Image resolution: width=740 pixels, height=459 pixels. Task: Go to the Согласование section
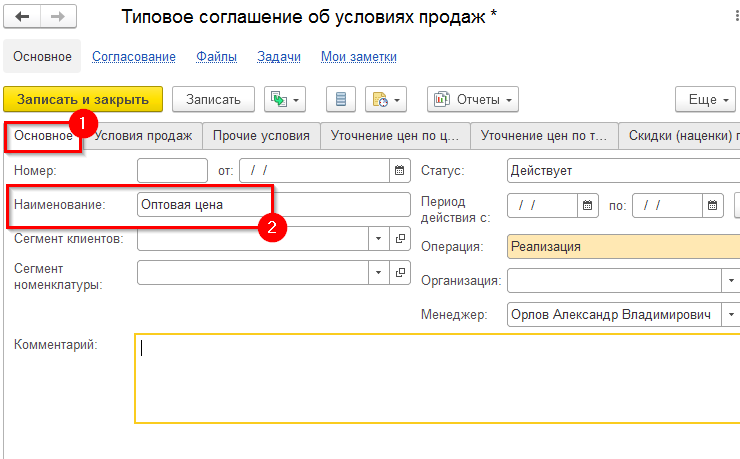(134, 57)
